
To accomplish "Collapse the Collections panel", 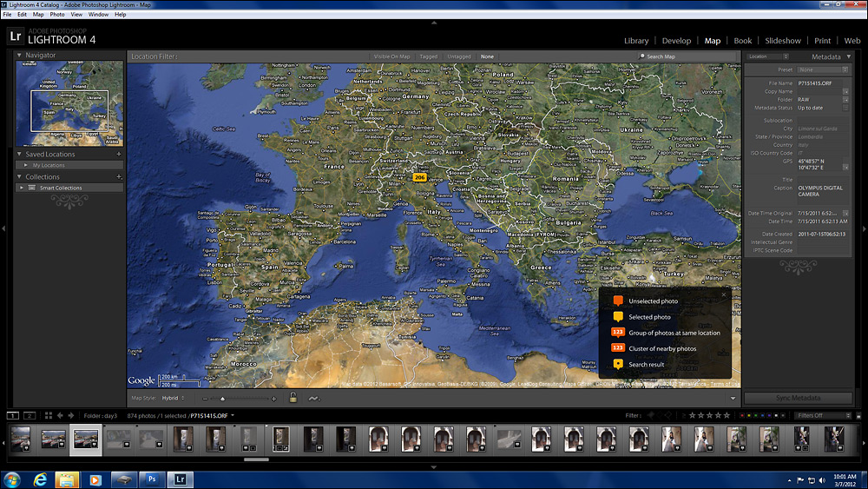I will (19, 176).
